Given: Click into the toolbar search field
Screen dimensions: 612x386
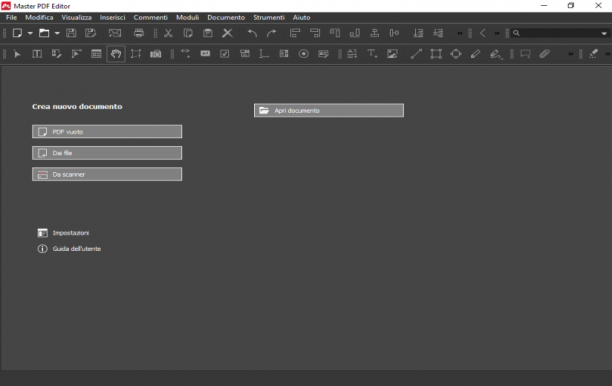Looking at the screenshot, I should pyautogui.click(x=558, y=33).
